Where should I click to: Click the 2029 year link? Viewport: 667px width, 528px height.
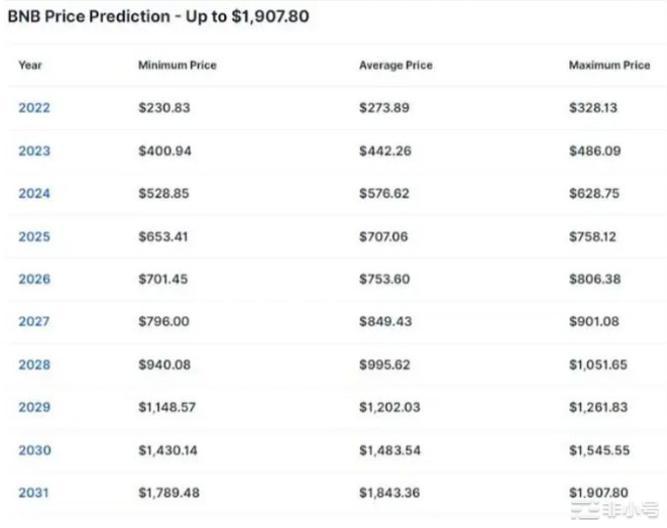[x=34, y=407]
